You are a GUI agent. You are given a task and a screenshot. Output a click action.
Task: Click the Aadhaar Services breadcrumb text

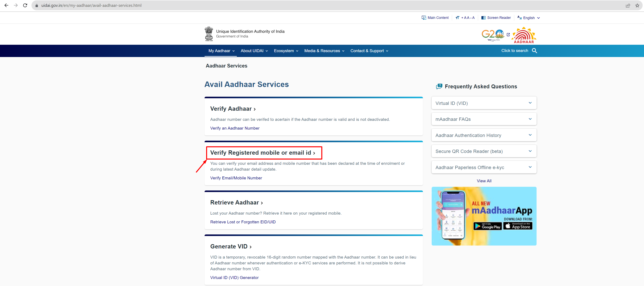coord(226,66)
